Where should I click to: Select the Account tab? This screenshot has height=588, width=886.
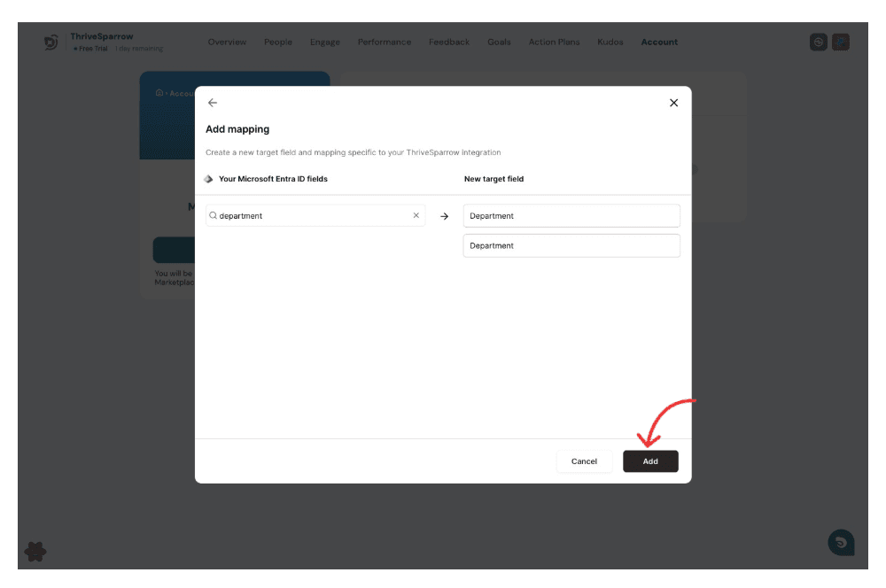tap(659, 42)
